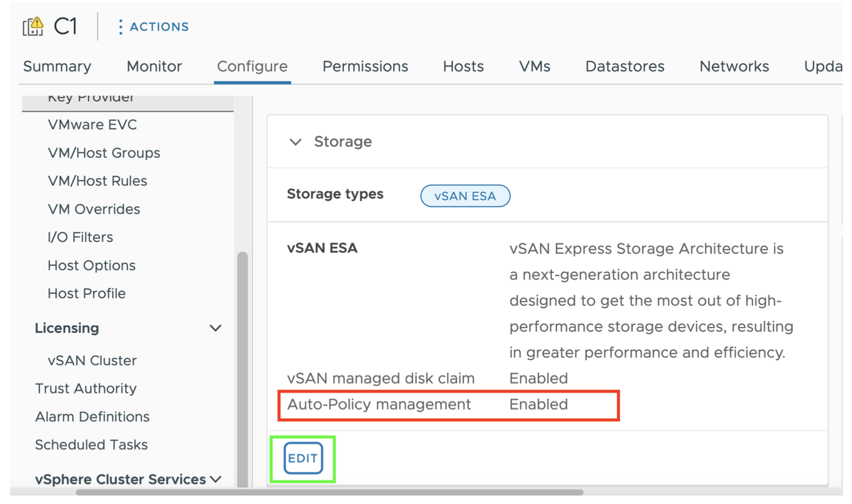Select VM/Host Groups in sidebar
Screen dimensions: 852x504
tap(104, 153)
